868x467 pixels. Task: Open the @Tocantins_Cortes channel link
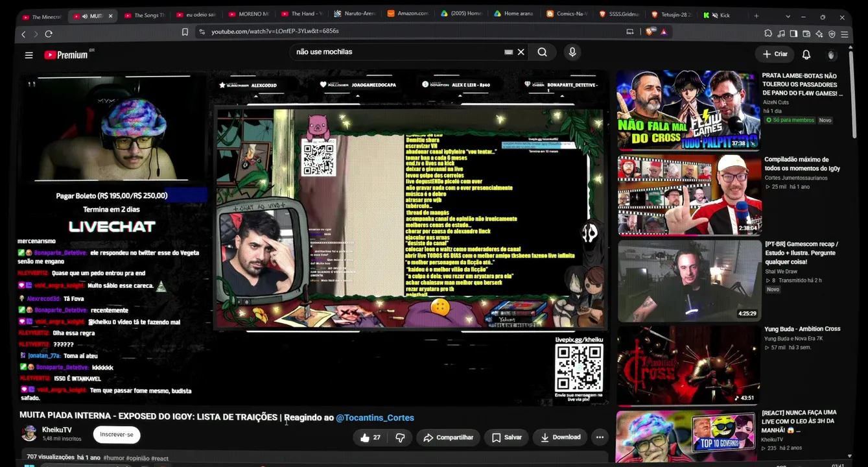[375, 418]
